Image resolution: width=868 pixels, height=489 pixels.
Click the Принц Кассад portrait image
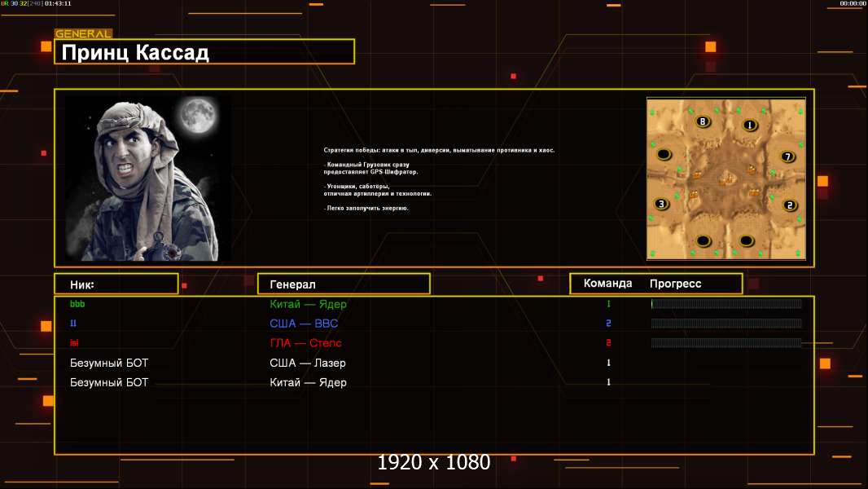coord(147,179)
